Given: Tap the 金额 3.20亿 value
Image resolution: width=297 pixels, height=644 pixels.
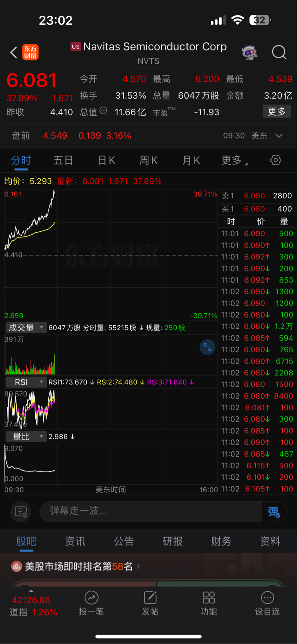Looking at the screenshot, I should pyautogui.click(x=278, y=96).
